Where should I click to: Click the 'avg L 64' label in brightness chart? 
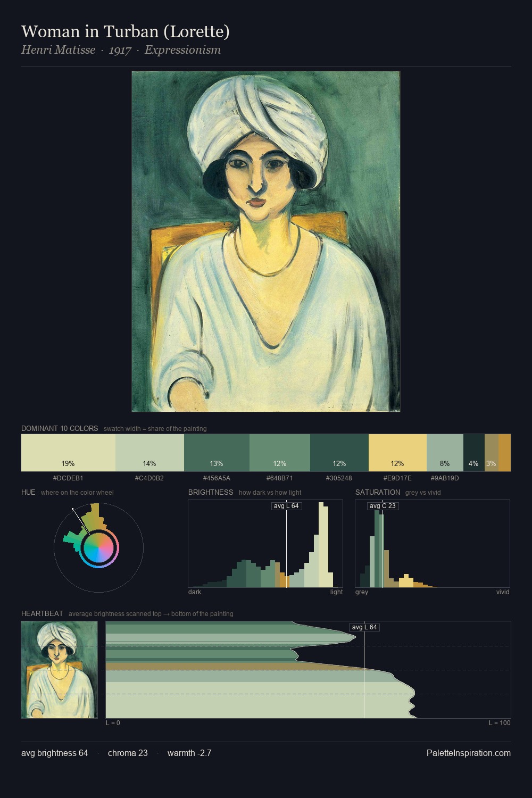coord(286,505)
